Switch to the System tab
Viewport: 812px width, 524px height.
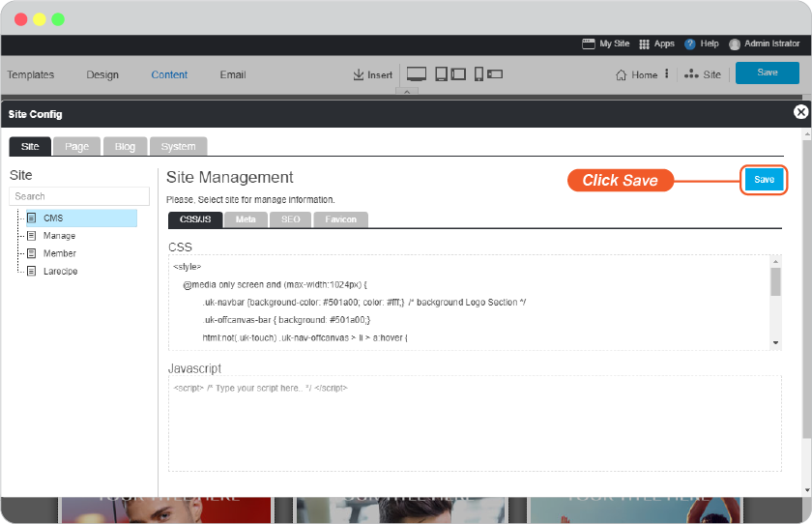coord(178,147)
